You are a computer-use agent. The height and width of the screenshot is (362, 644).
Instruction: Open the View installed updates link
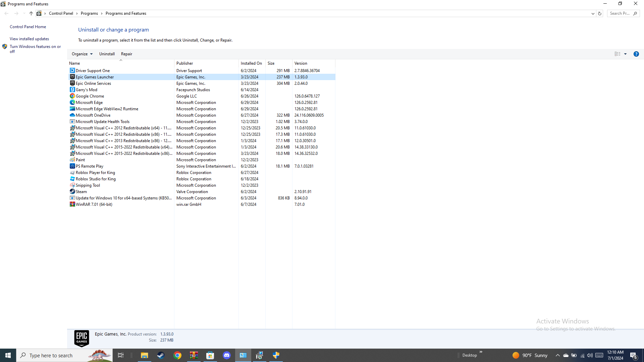click(x=29, y=39)
